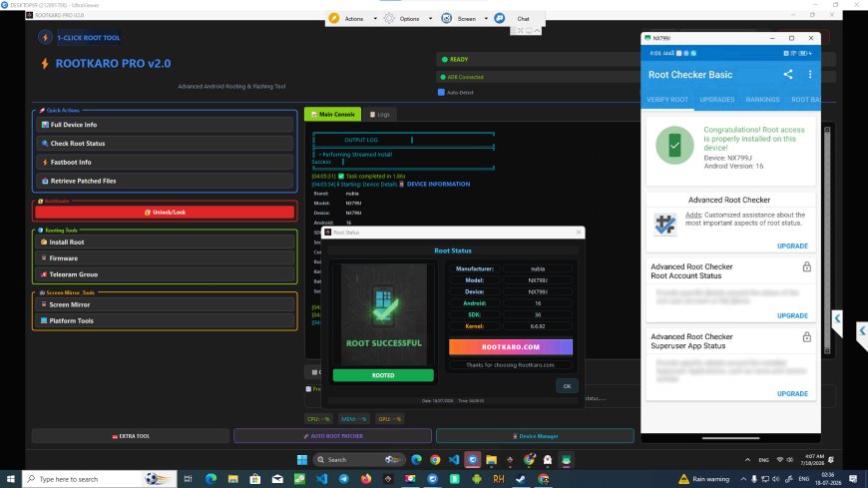Screen dimensions: 868x488
Task: Expand the Screen dropdown arrow
Action: pos(486,19)
